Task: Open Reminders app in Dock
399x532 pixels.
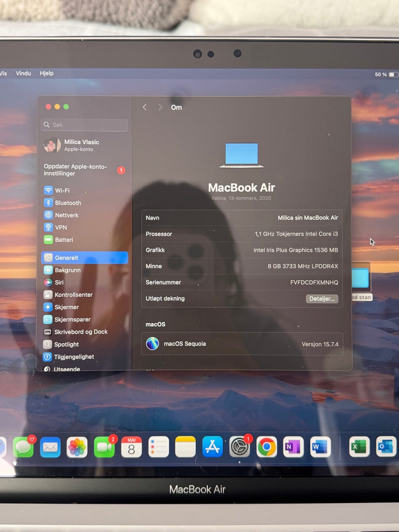Action: pos(158,447)
